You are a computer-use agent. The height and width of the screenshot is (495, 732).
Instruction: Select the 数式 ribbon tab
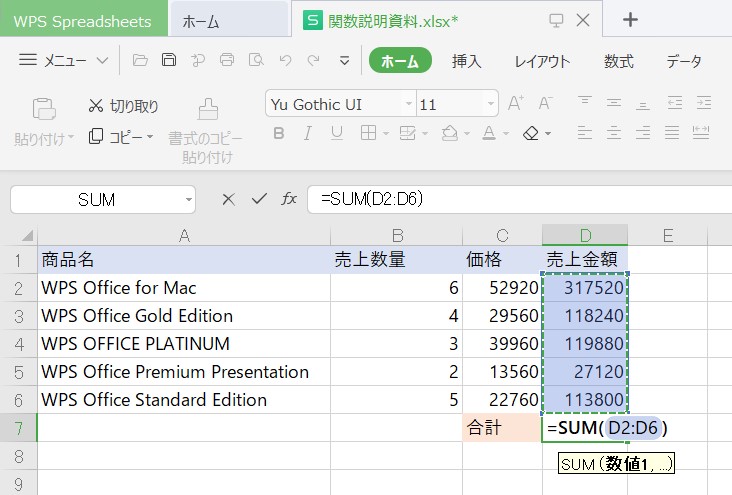coord(619,61)
